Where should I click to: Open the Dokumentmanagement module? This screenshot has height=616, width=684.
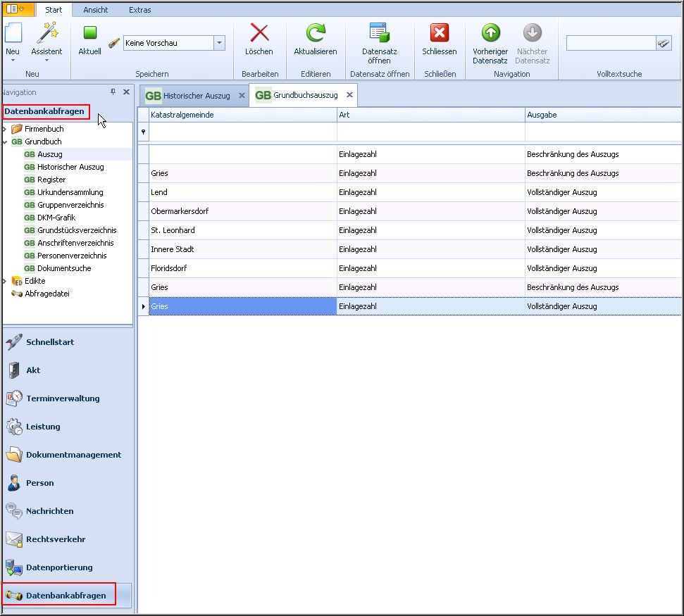[73, 455]
